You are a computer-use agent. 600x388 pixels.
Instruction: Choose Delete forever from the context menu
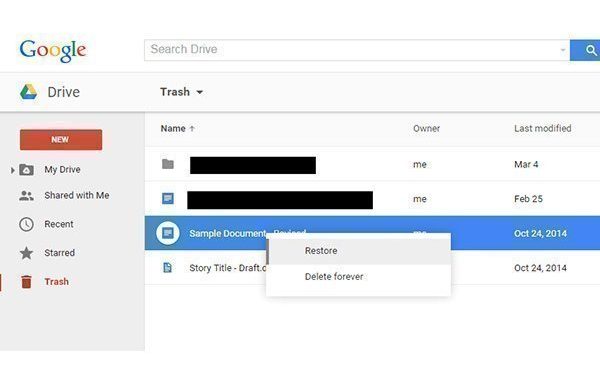359,277
